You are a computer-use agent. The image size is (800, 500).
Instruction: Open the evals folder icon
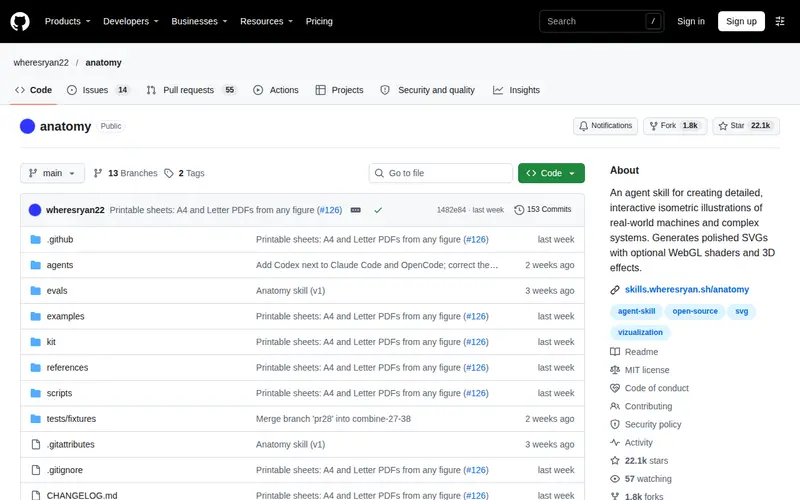pos(35,290)
